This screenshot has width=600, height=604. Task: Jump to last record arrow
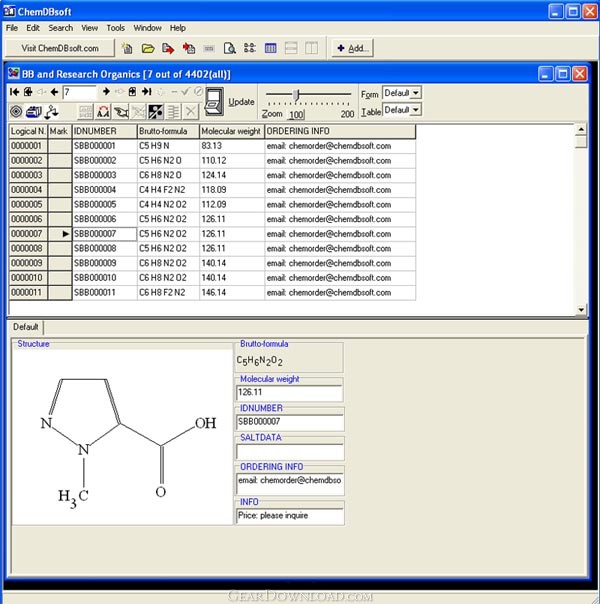tap(146, 92)
